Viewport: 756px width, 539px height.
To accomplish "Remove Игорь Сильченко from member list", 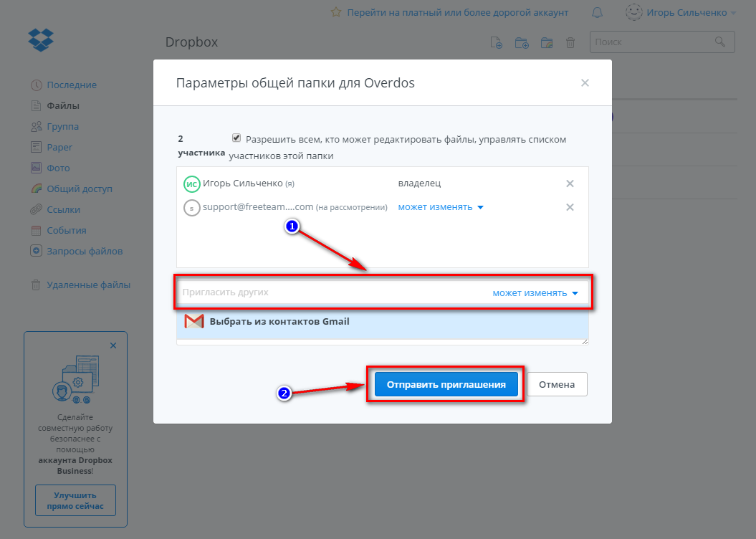I will [570, 183].
